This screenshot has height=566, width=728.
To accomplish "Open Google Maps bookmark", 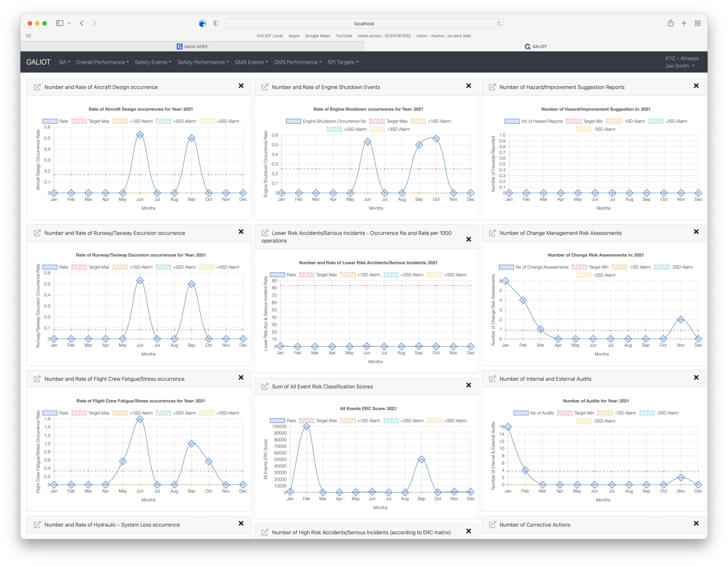I will tap(318, 36).
